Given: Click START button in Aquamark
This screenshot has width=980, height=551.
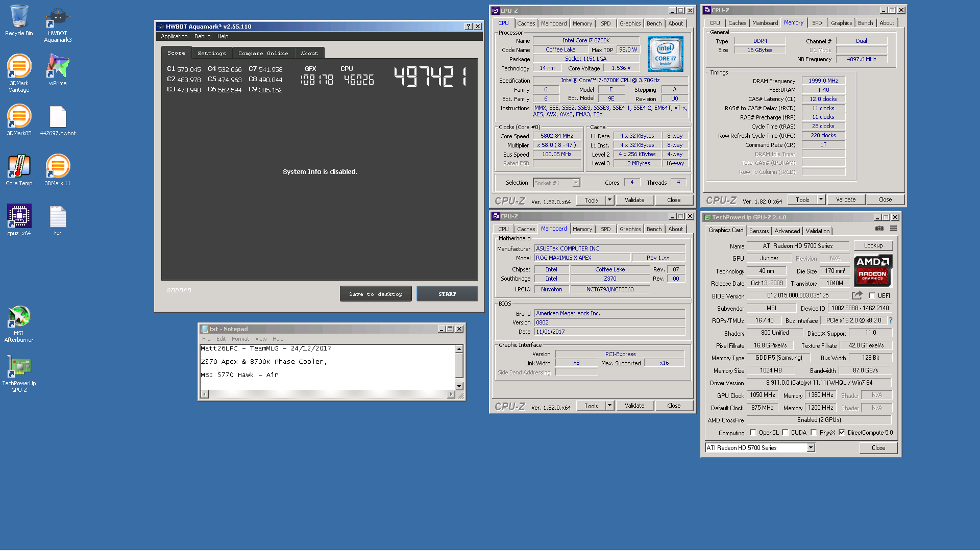Looking at the screenshot, I should pos(447,294).
